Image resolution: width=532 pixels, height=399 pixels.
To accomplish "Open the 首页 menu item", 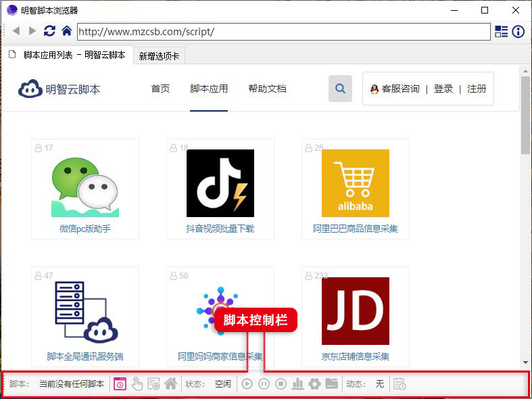I will click(160, 89).
